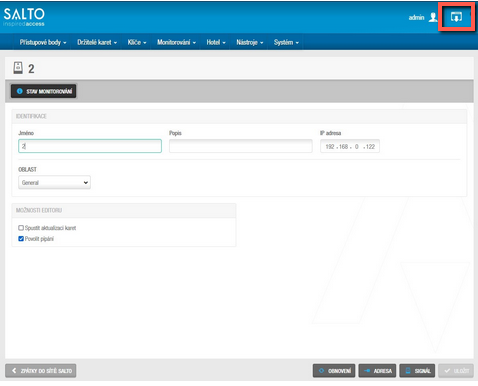The width and height of the screenshot is (478, 386).
Task: Open the Držitelé karet menu
Action: point(97,42)
